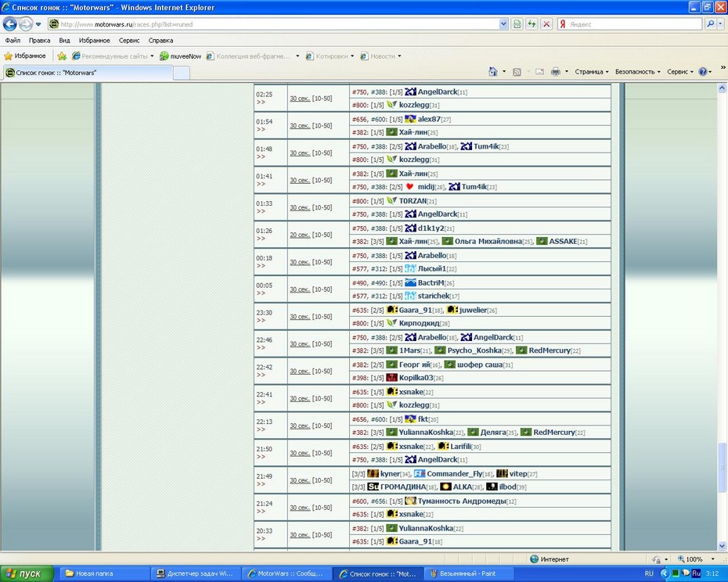Screen dimensions: 728x582
Task: Open player profile Psycho_Koshka
Action: point(474,350)
